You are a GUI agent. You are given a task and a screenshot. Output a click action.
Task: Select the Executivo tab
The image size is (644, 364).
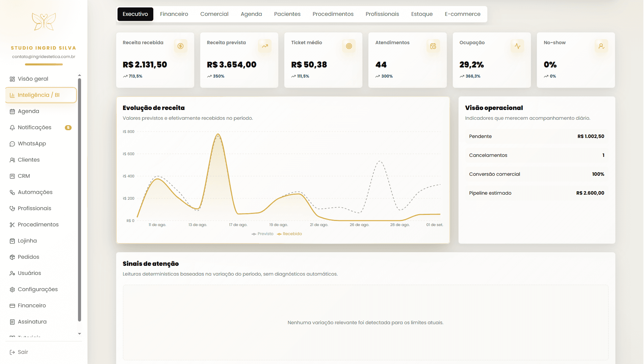135,14
